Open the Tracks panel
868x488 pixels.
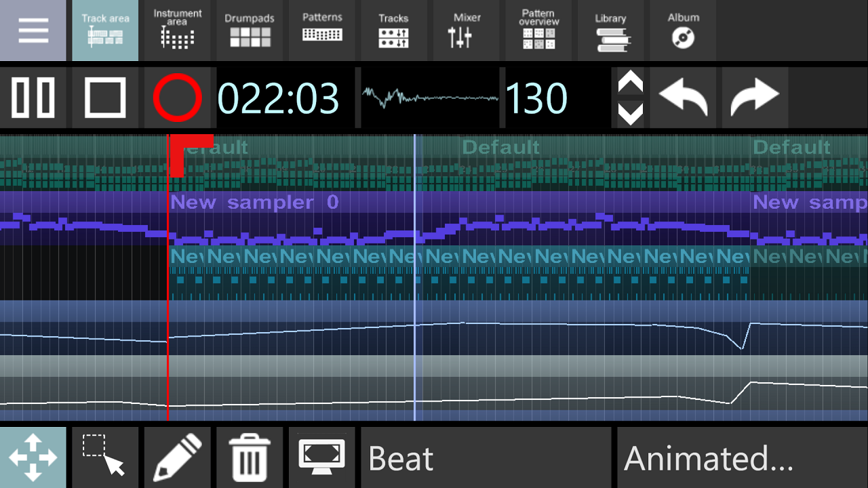point(394,30)
